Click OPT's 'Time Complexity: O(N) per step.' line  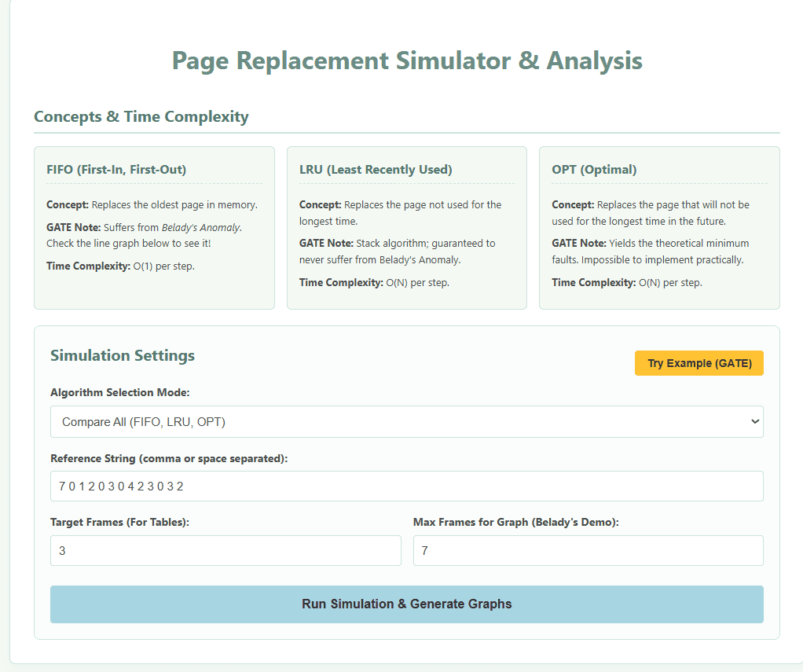point(627,282)
